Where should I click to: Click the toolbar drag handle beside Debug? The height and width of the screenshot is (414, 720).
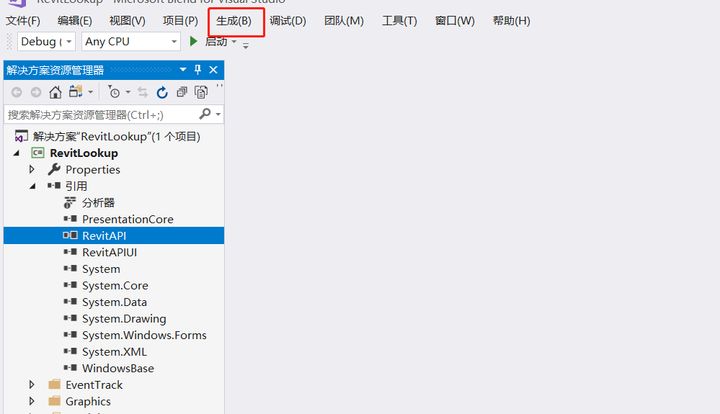pos(9,42)
